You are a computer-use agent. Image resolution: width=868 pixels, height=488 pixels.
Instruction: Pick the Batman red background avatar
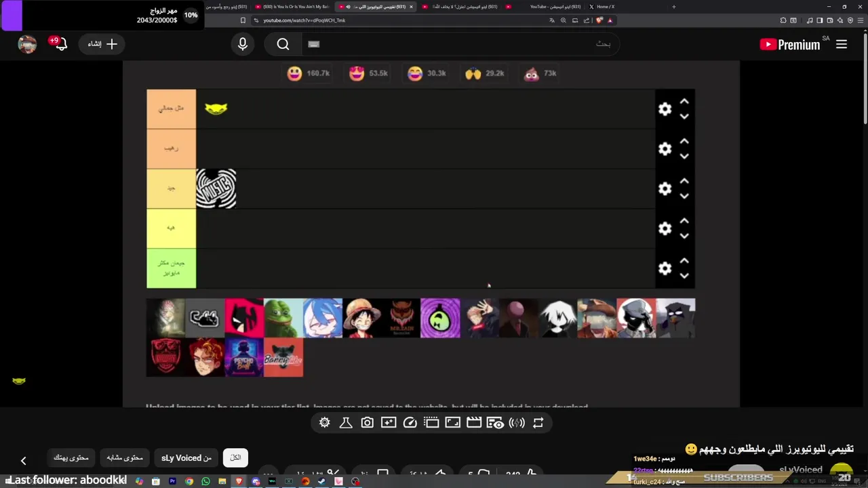pyautogui.click(x=244, y=318)
